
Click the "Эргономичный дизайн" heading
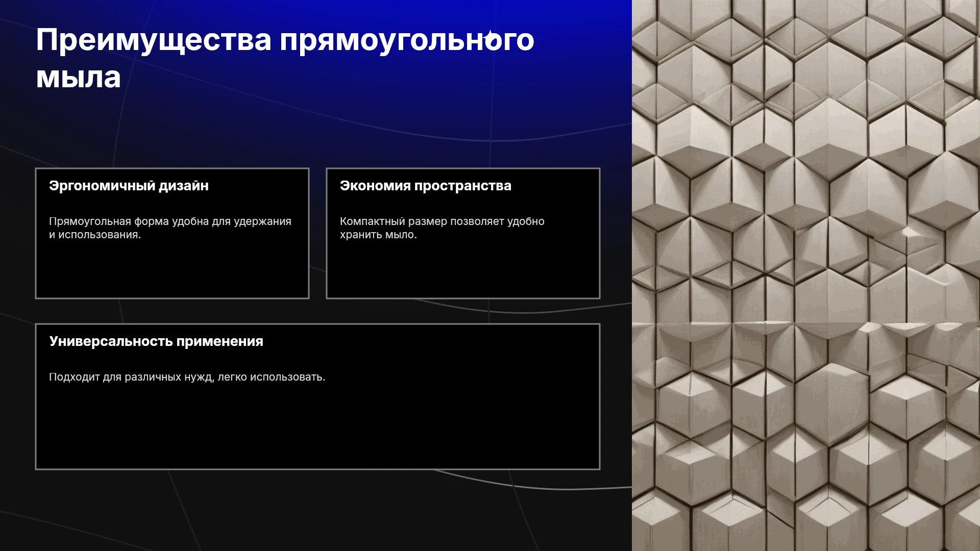click(x=129, y=186)
